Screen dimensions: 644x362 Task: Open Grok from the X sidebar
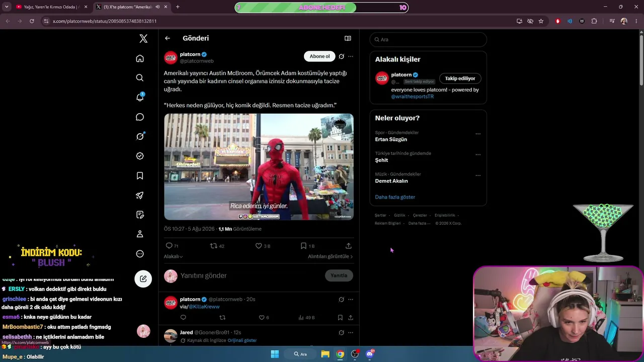click(140, 136)
